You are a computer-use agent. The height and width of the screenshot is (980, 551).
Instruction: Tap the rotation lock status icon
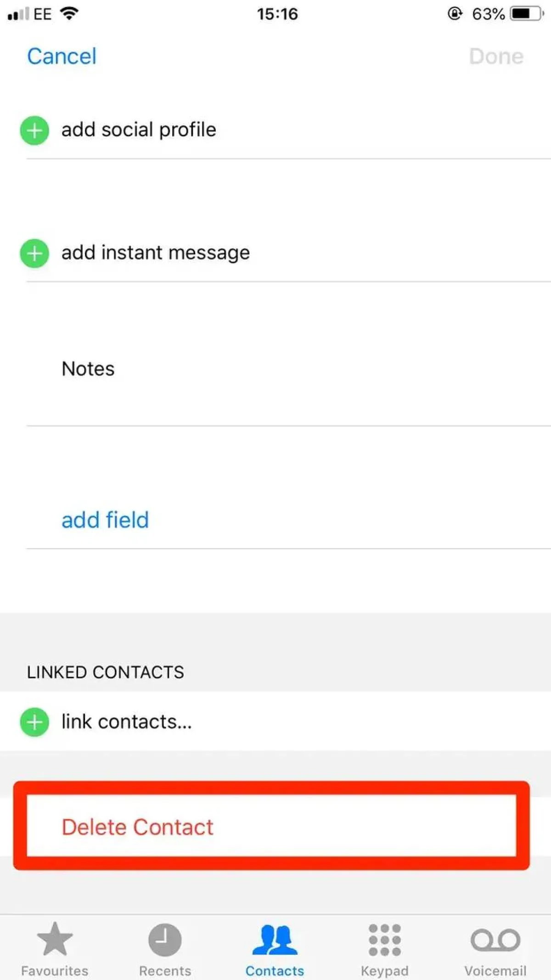tap(455, 14)
